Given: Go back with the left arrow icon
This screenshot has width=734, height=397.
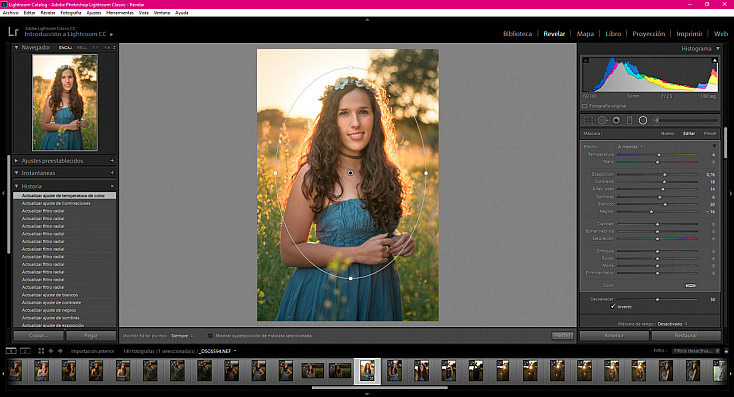Looking at the screenshot, I should pyautogui.click(x=51, y=351).
